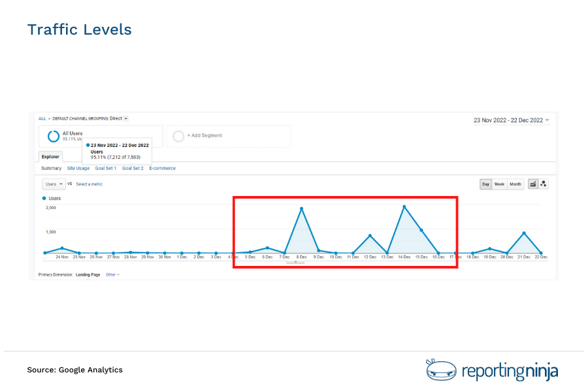
Task: Click the Source: Google Analytics text
Action: click(74, 370)
